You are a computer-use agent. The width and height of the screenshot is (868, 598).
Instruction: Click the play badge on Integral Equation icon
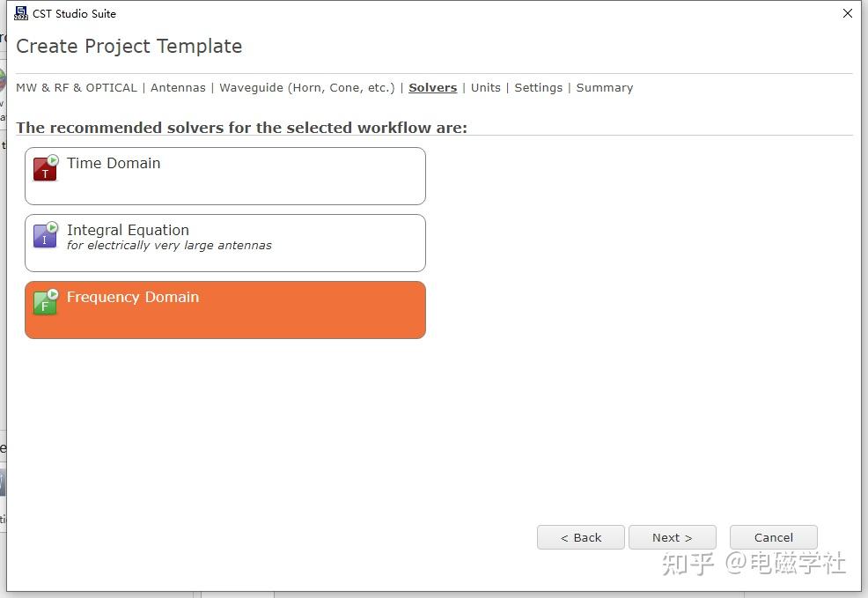(50, 226)
